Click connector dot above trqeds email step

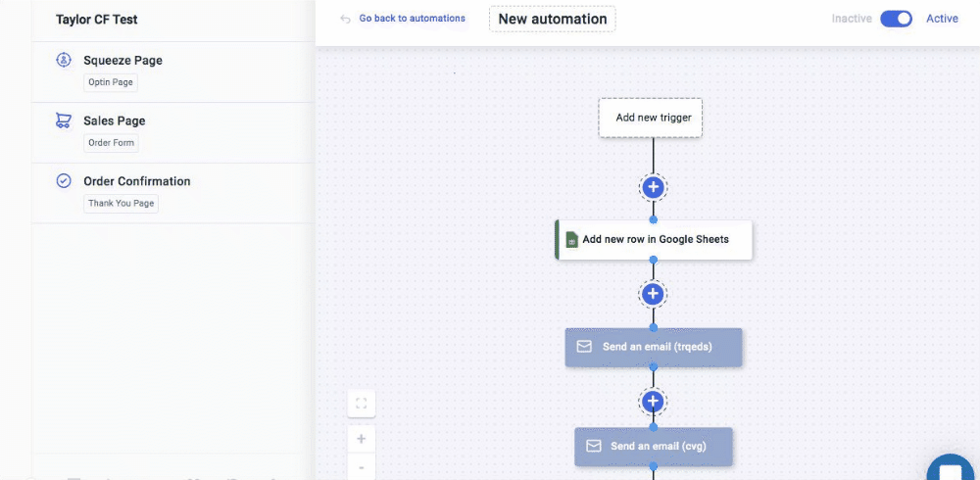point(653,327)
